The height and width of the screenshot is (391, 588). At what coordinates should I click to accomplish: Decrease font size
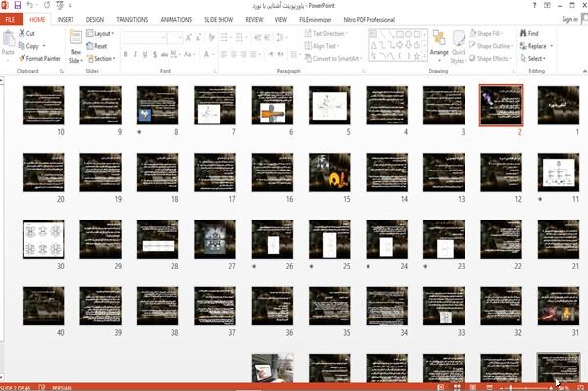[x=198, y=37]
